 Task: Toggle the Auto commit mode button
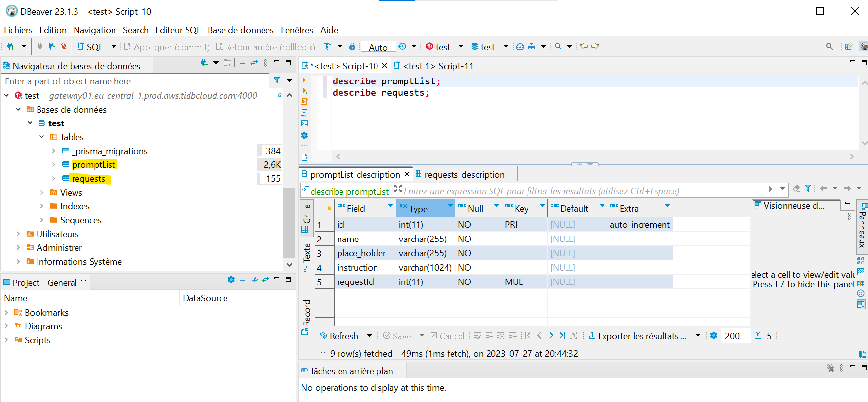(378, 47)
